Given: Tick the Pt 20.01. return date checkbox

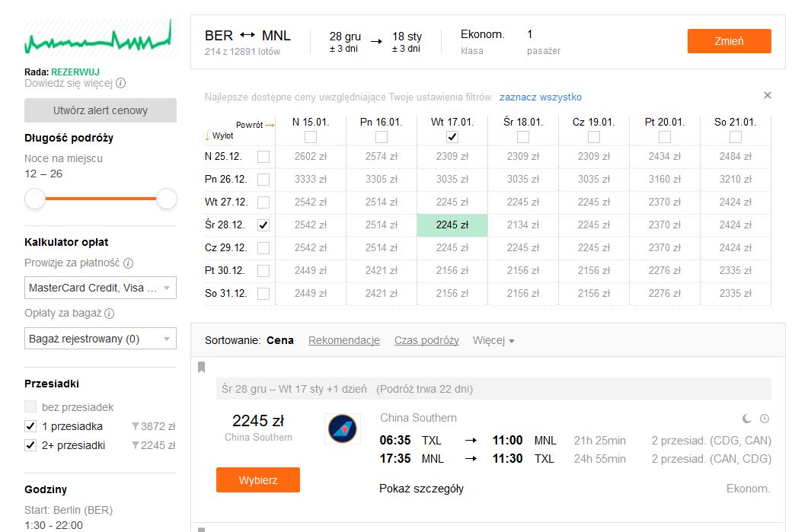Looking at the screenshot, I should [665, 137].
